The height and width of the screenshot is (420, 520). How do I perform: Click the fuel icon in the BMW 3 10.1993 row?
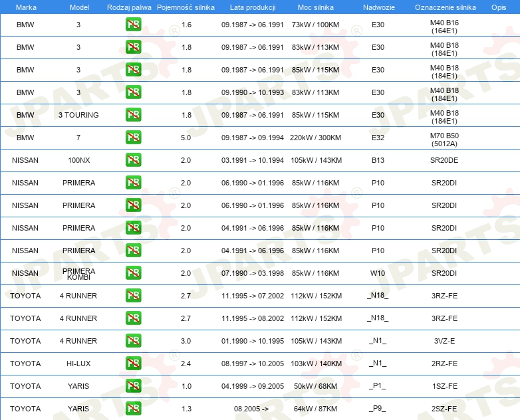pos(133,92)
